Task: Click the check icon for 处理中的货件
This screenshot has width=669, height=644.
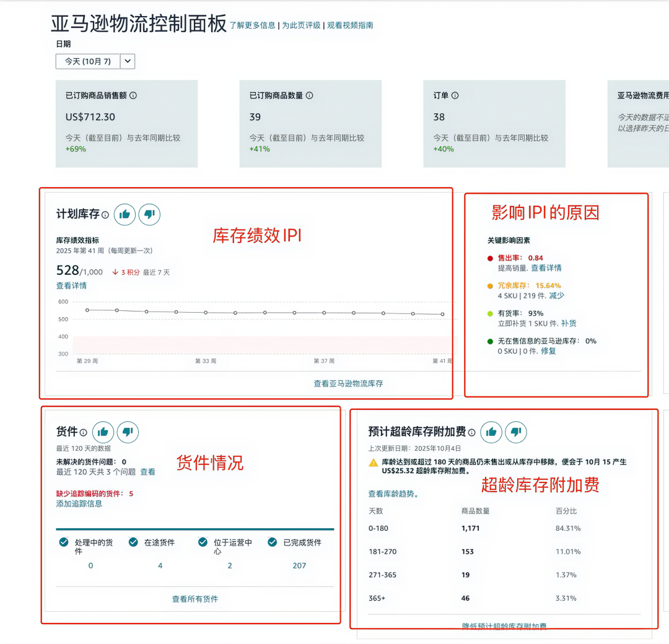Action: 64,542
